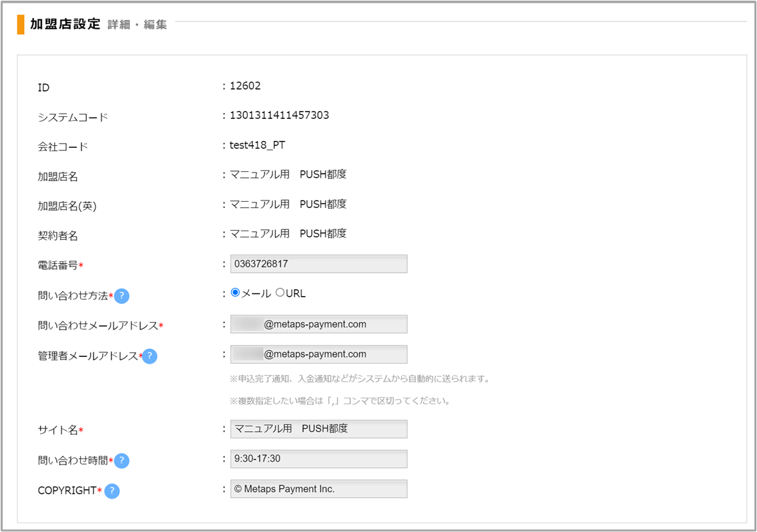Click the ID value 12602
The image size is (757, 532).
tap(245, 86)
